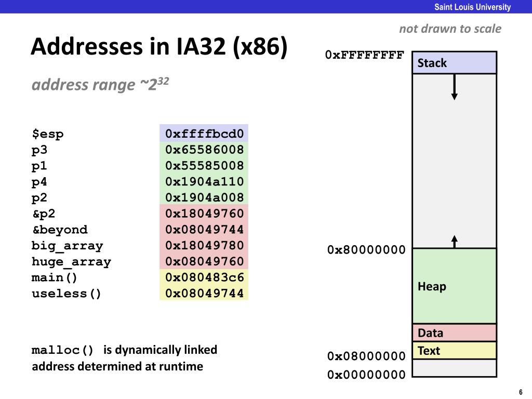Click the Stack segment in memory diagram

coord(454,63)
